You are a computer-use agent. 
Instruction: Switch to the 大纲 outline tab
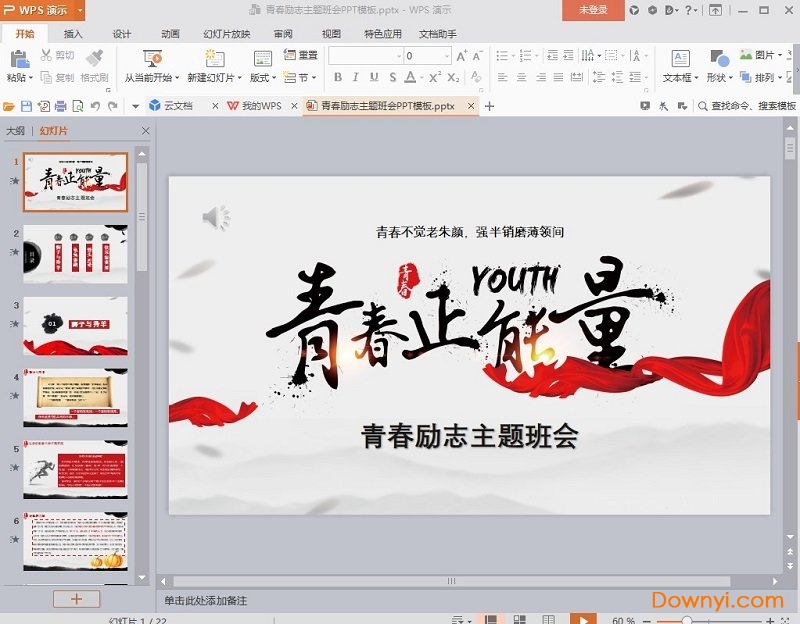(x=17, y=130)
